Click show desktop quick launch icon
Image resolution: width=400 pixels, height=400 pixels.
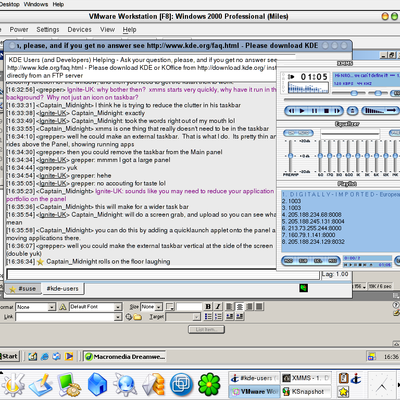(x=32, y=356)
